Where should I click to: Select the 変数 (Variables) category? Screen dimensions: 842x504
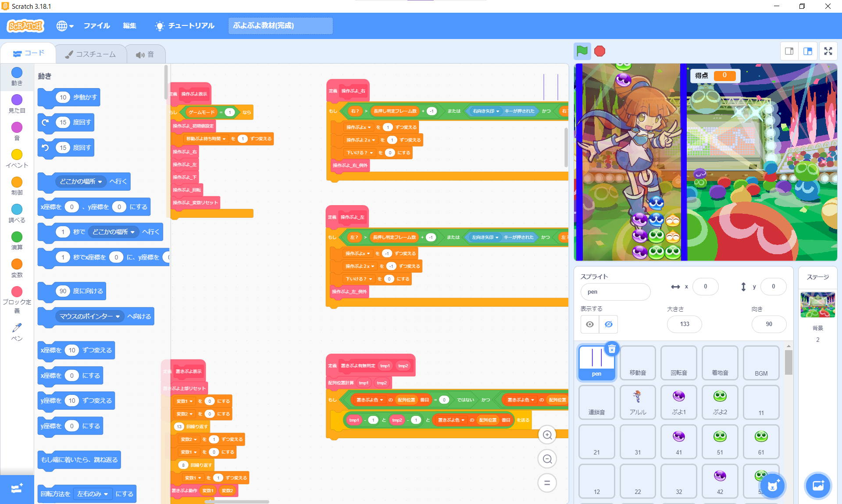coord(17,268)
